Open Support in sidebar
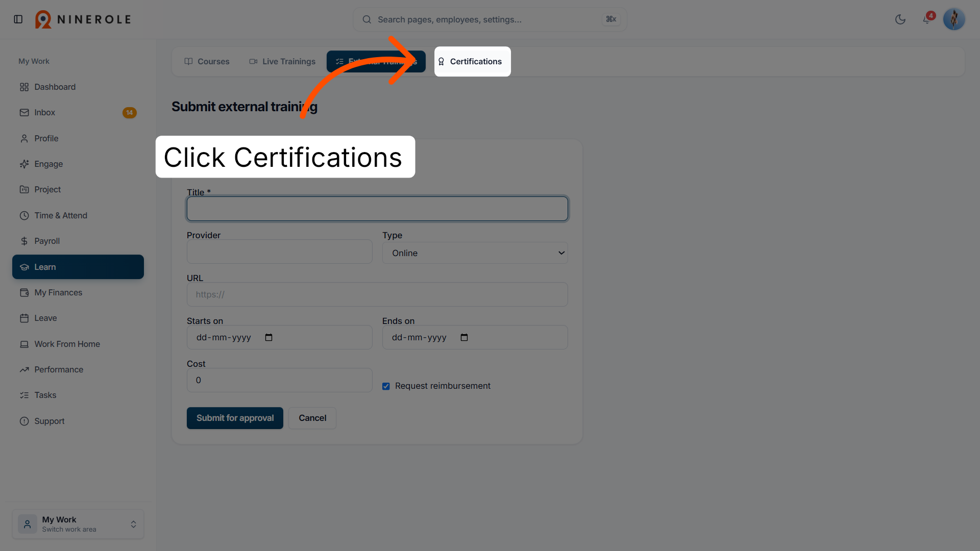This screenshot has height=551, width=980. point(78,421)
